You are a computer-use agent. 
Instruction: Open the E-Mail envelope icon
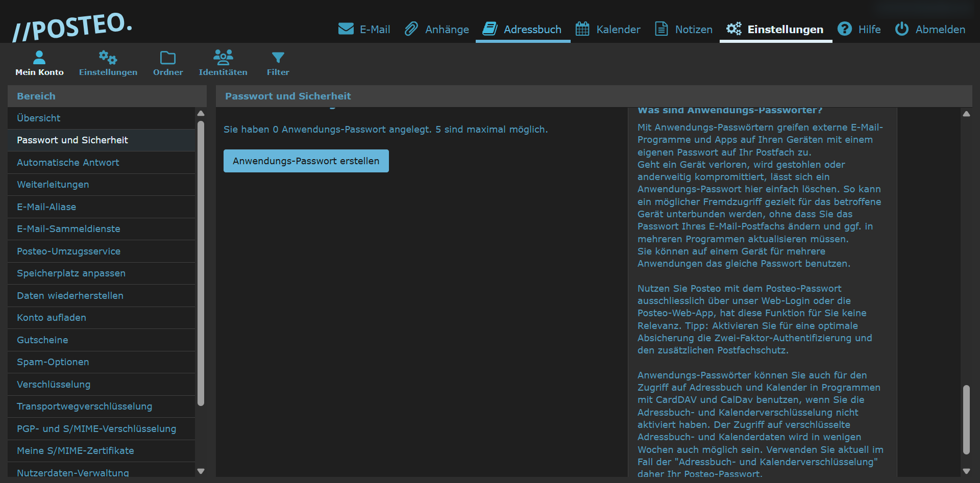click(346, 29)
